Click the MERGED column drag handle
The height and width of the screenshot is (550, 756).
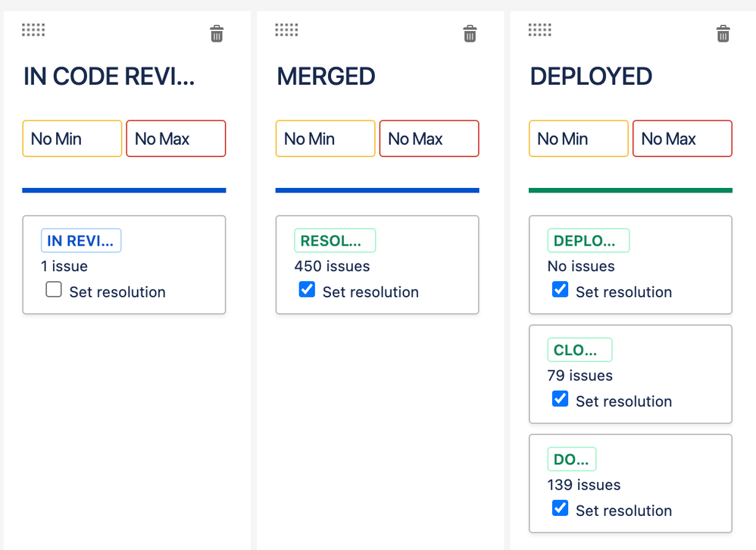pyautogui.click(x=286, y=30)
